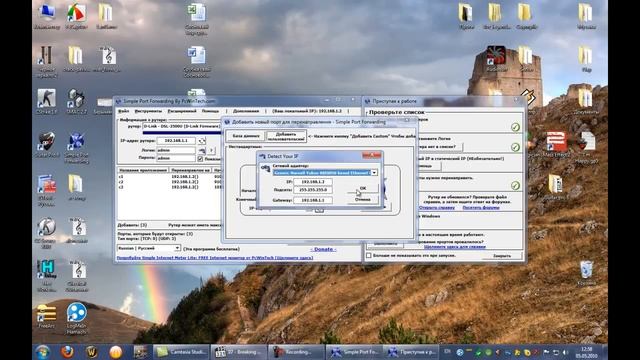
Task: Select the Simple Port Forwarding desktop shortcut
Action: click(x=76, y=148)
